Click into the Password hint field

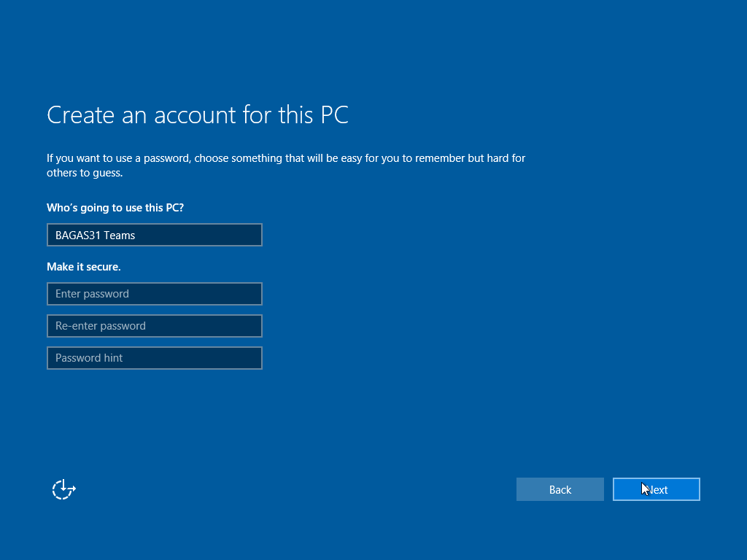(x=155, y=357)
